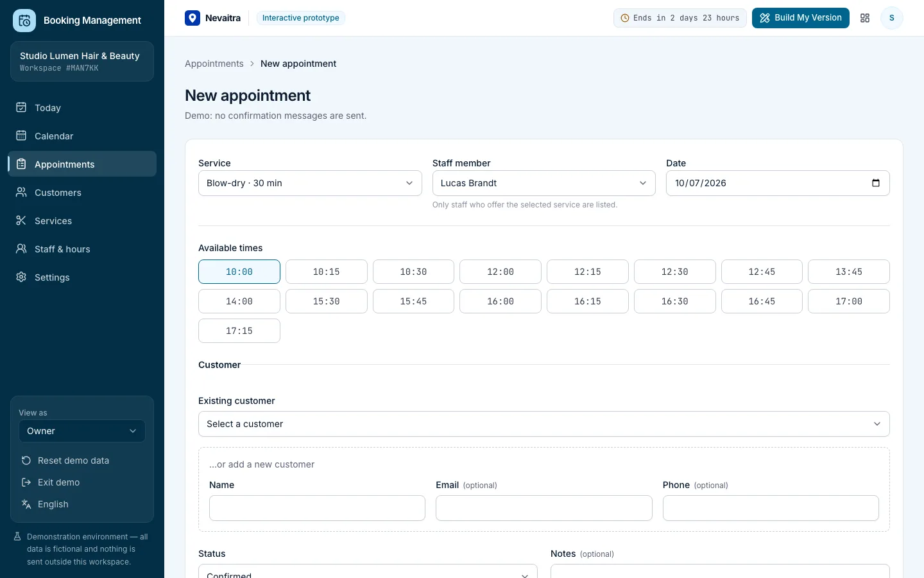Click the Build My Version button
924x578 pixels.
(800, 18)
